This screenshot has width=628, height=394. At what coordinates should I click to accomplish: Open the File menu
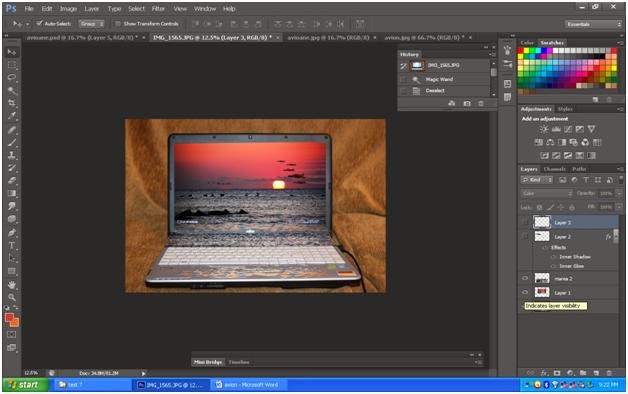click(x=29, y=8)
